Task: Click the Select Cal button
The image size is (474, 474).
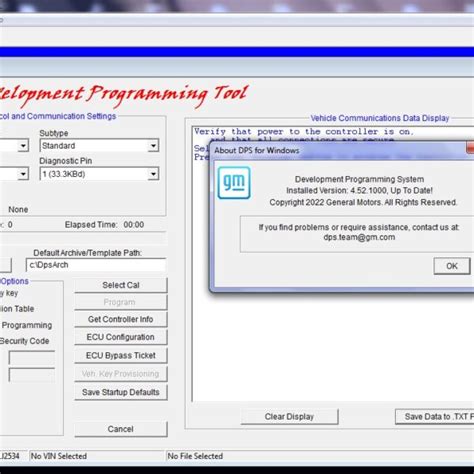Action: (x=121, y=285)
